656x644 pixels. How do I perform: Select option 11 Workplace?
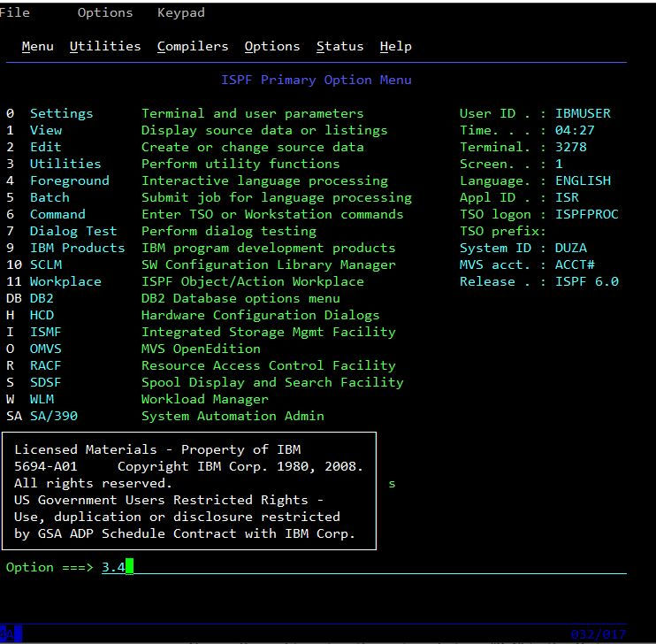click(65, 281)
